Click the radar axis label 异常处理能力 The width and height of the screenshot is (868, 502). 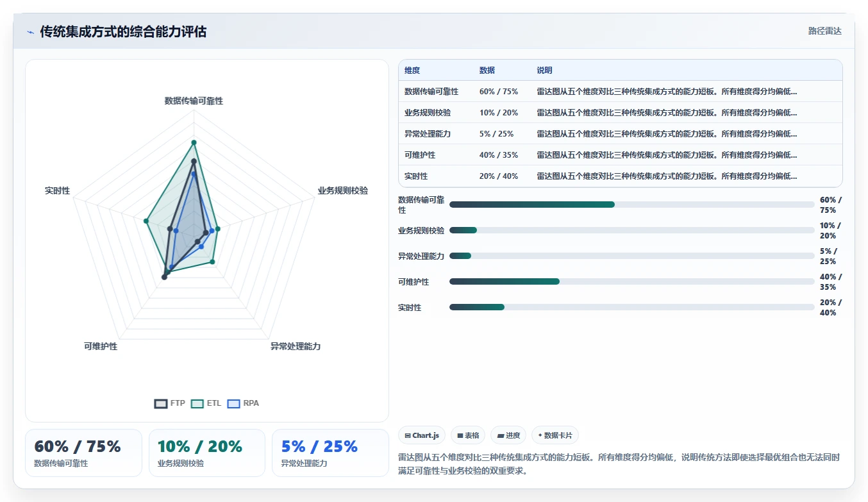click(296, 346)
